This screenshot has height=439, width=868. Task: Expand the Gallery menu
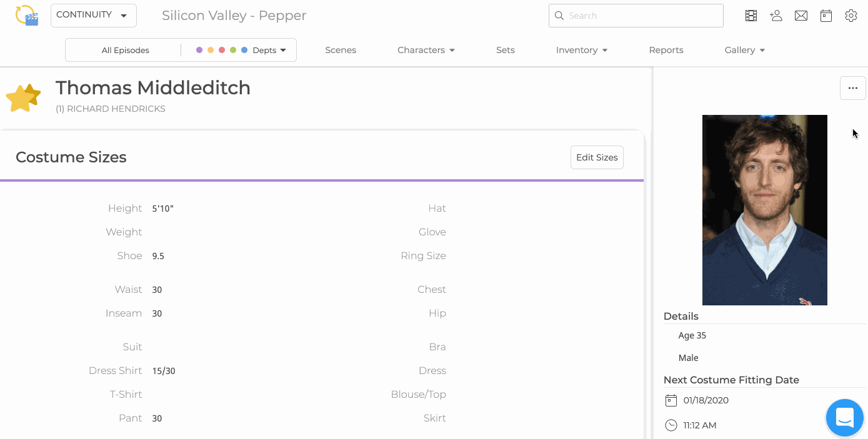coord(745,50)
